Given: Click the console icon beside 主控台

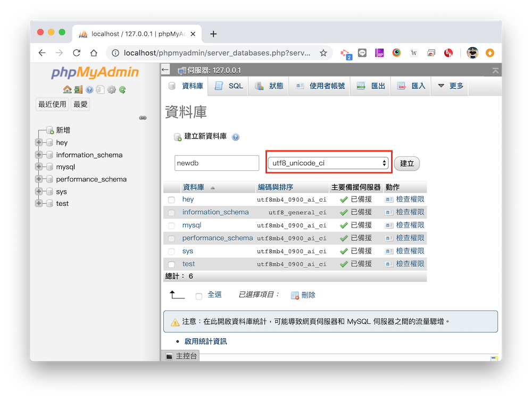Looking at the screenshot, I should tap(169, 356).
